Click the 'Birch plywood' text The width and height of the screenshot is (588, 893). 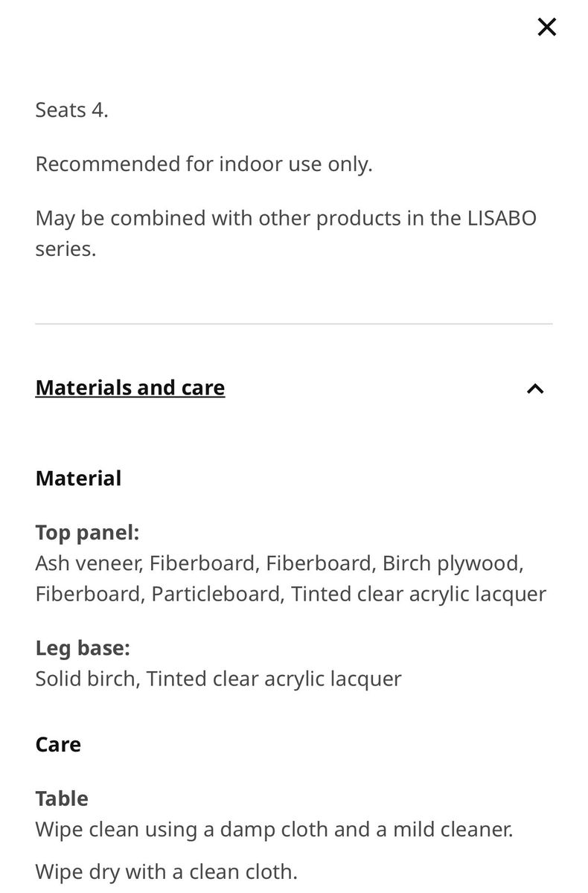coord(451,563)
